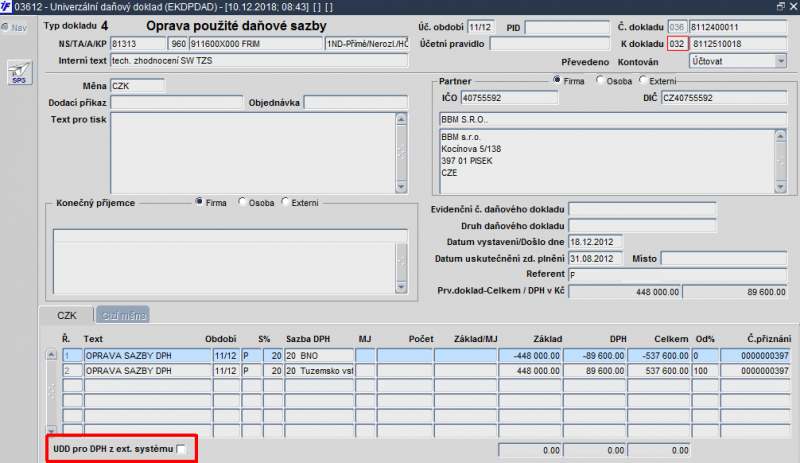
Task: Click Text pro tisk scroll up arrow
Action: click(x=401, y=119)
